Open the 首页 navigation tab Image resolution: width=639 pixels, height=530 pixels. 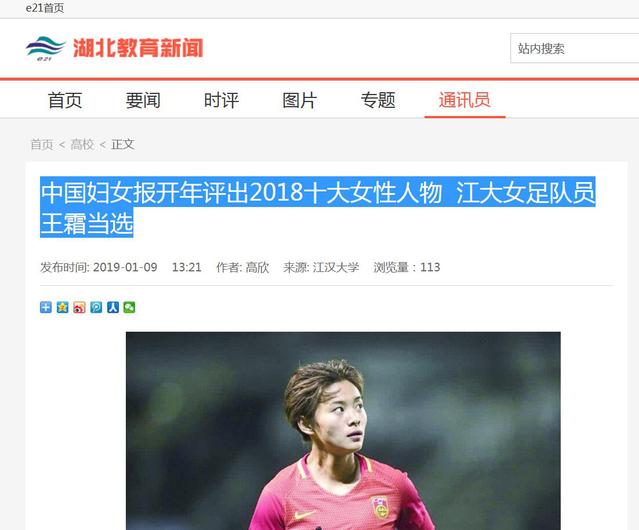[x=65, y=100]
